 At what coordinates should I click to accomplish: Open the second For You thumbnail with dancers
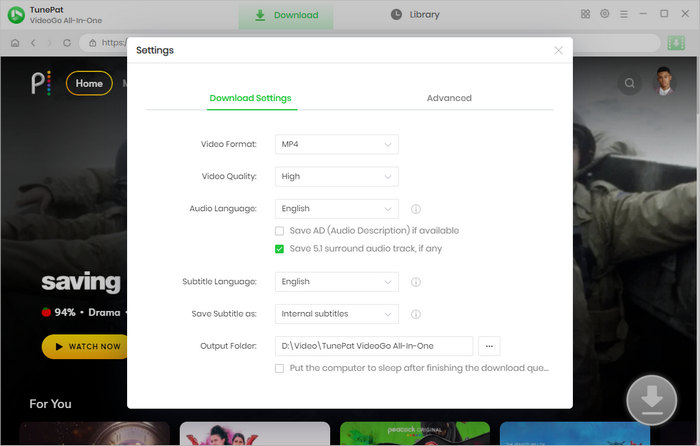[x=255, y=433]
